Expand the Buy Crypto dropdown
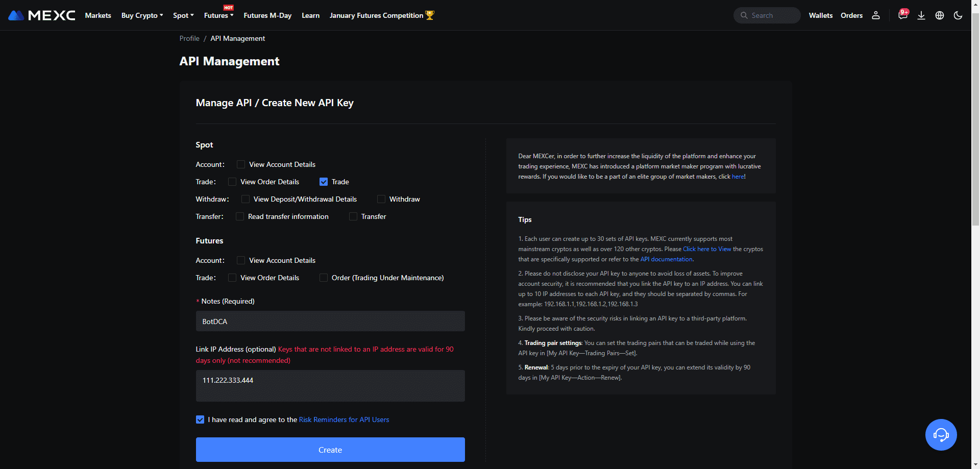980x469 pixels. click(x=142, y=15)
